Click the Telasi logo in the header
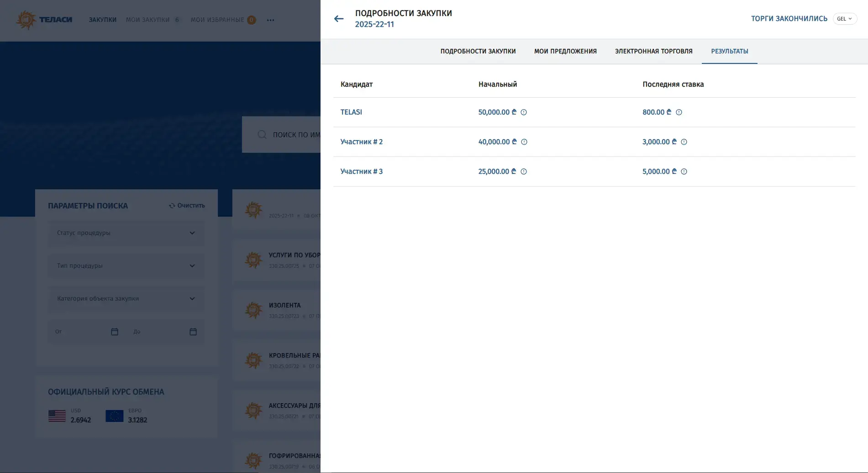Viewport: 868px width, 473px height. 44,20
